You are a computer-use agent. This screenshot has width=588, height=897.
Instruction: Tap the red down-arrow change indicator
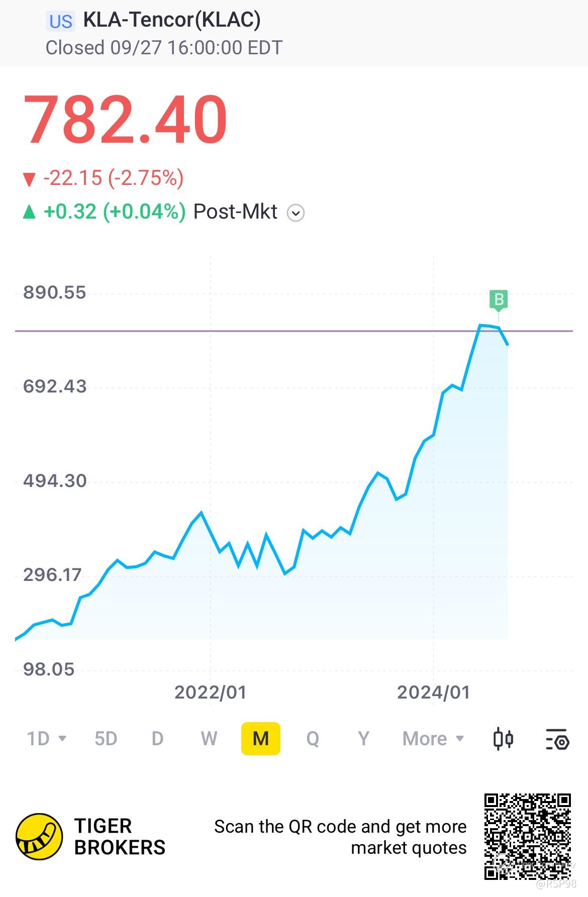point(29,179)
